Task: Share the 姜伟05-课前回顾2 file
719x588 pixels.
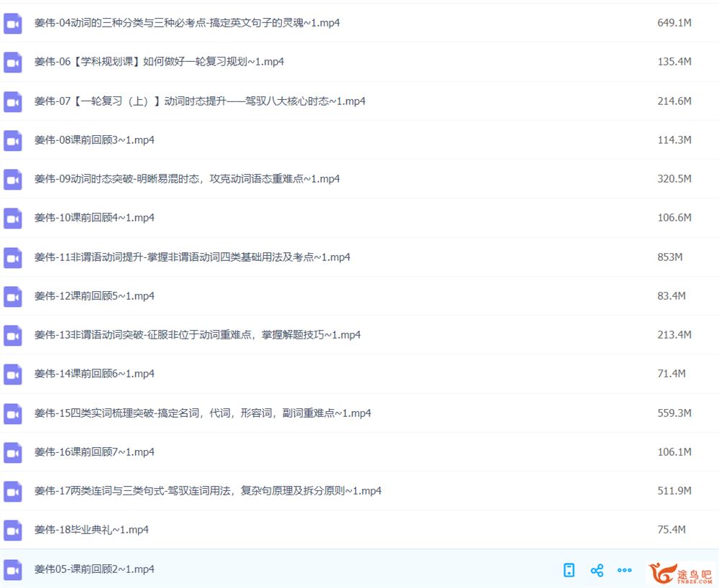Action: (x=597, y=570)
